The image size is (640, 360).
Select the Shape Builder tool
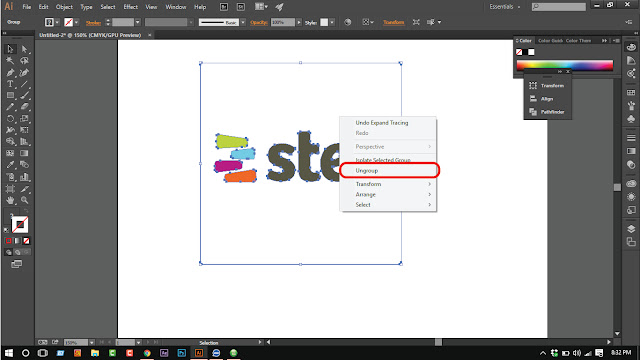point(10,142)
